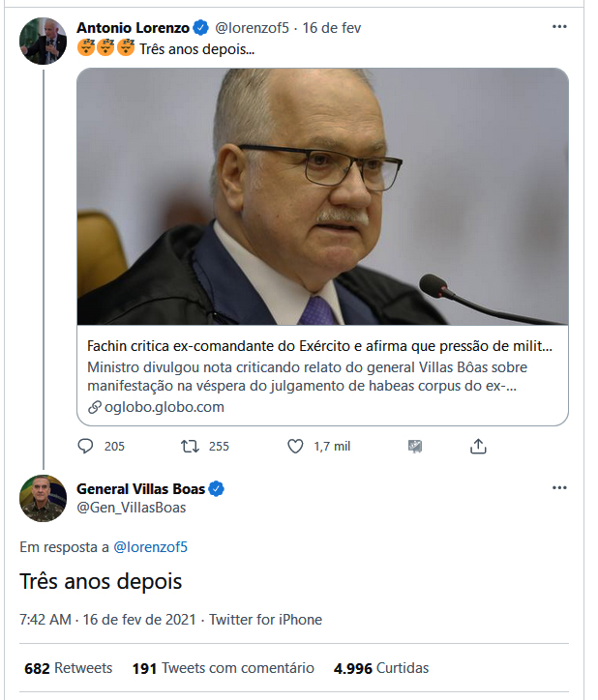Open the Fachin critica ex-comandante article headline
598x700 pixels.
321,345
